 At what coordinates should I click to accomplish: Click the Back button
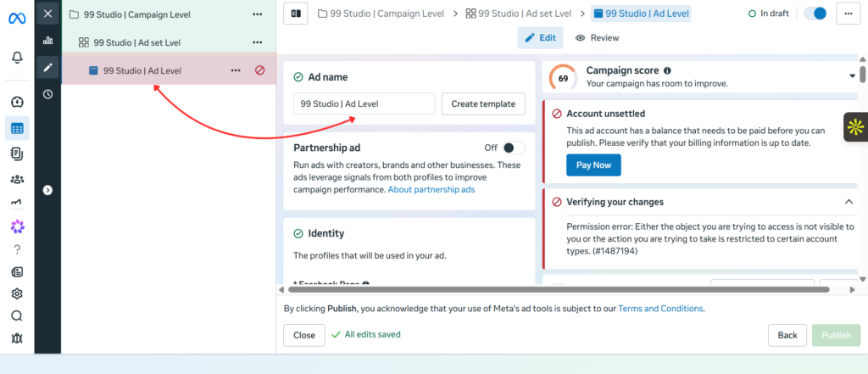[787, 335]
